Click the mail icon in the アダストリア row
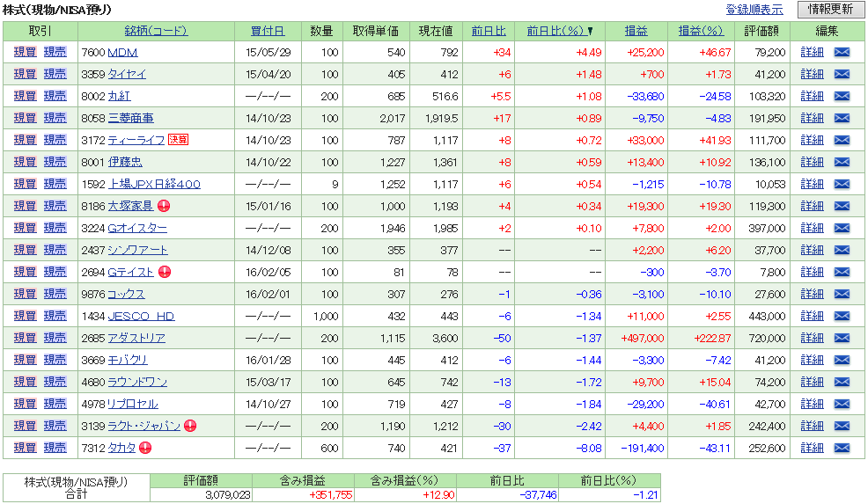The width and height of the screenshot is (868, 504). (842, 338)
